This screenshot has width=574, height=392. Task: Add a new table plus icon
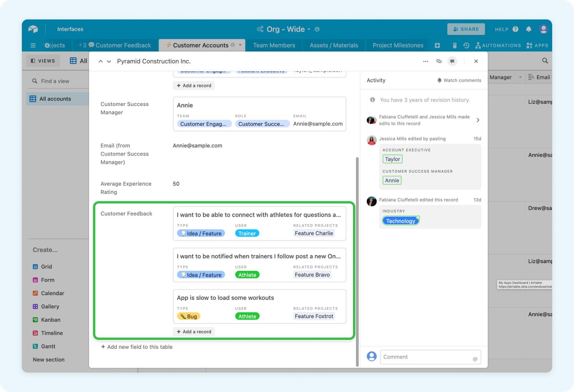437,46
